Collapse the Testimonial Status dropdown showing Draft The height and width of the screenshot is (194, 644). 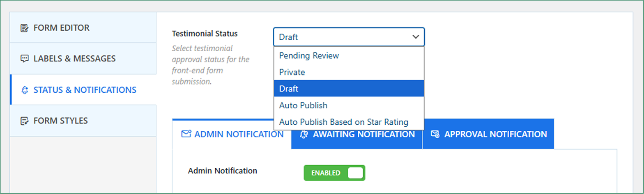pos(349,37)
